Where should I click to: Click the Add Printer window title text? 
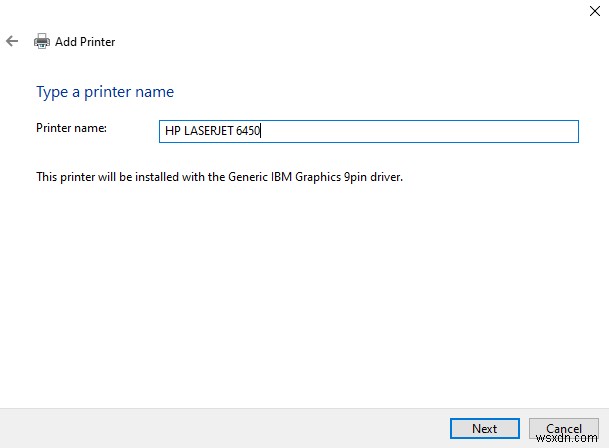tap(85, 42)
